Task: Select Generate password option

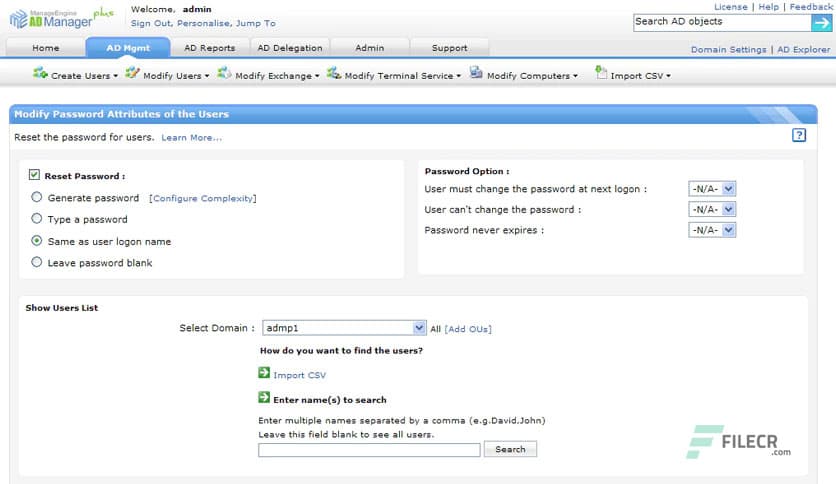Action: point(36,197)
